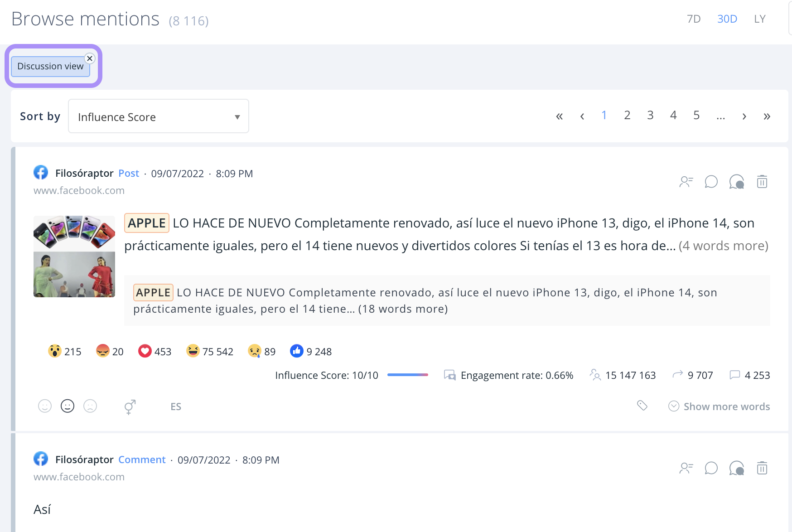
Task: Click the Post type link
Action: point(129,174)
